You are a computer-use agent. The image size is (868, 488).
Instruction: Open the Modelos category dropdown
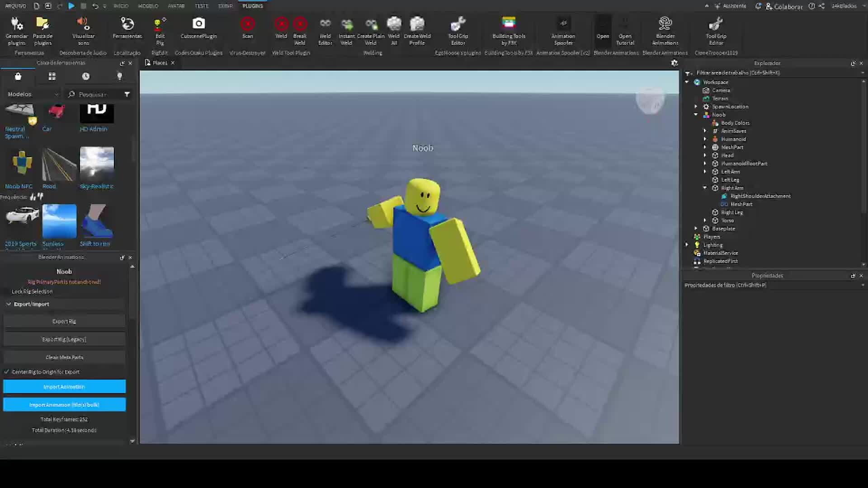[33, 94]
